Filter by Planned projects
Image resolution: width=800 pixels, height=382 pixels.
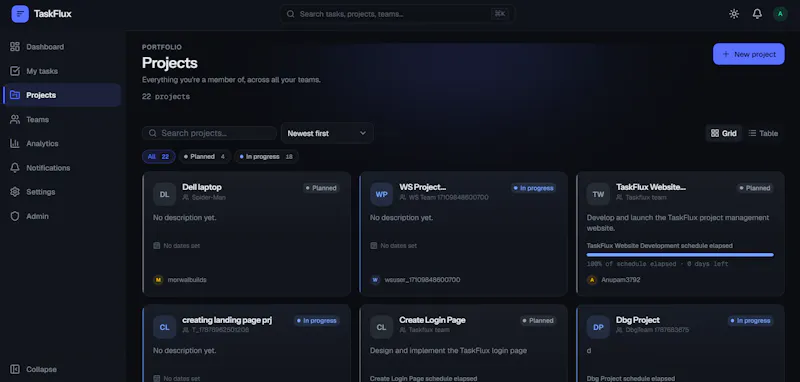(205, 157)
